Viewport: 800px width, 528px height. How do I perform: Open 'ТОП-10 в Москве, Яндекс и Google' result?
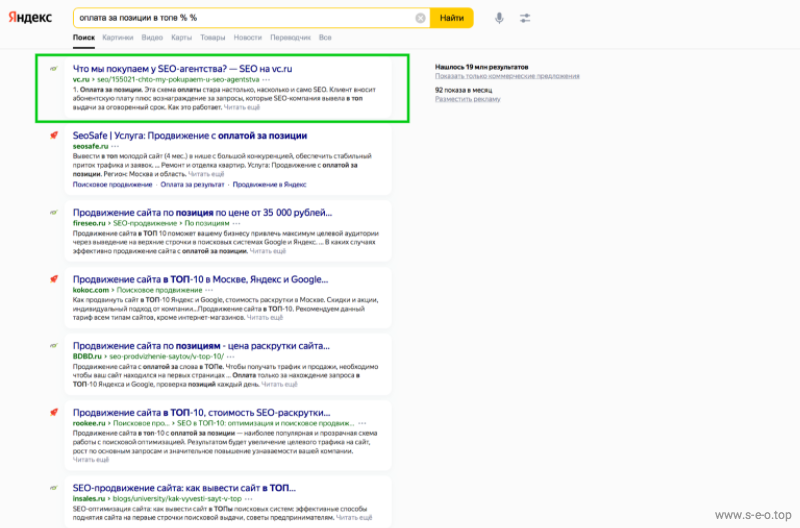(x=201, y=279)
